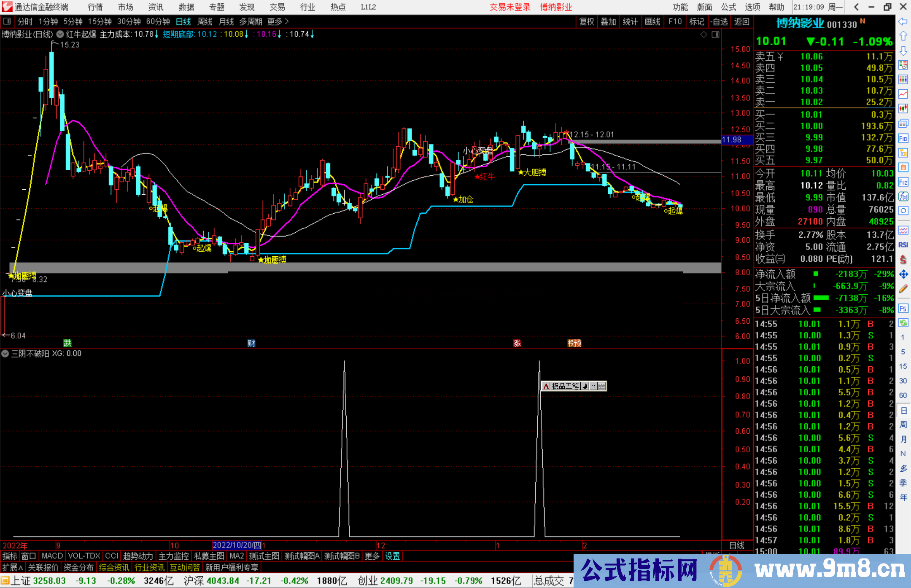The image size is (911, 588).
Task: Click the candlestick chart sidebar icon
Action: 903,108
